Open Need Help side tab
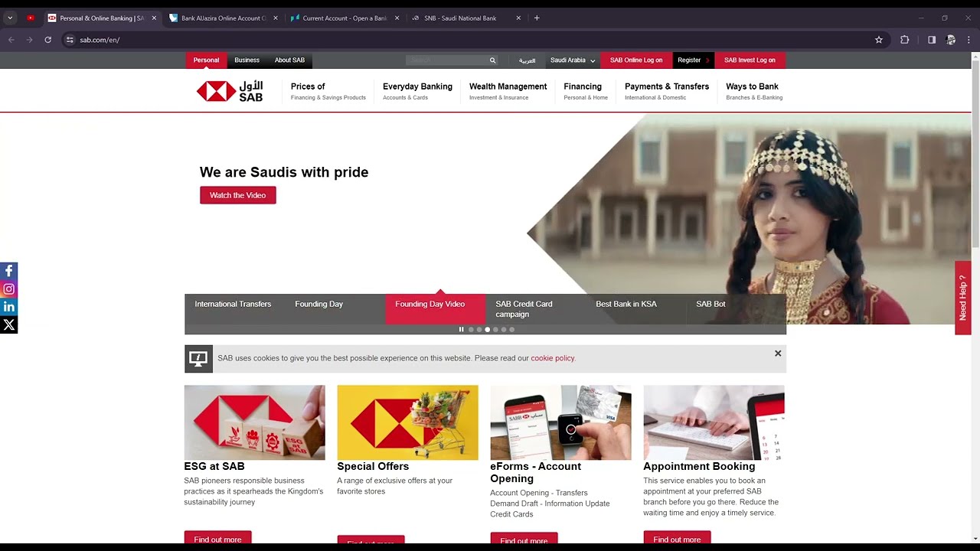 [963, 298]
